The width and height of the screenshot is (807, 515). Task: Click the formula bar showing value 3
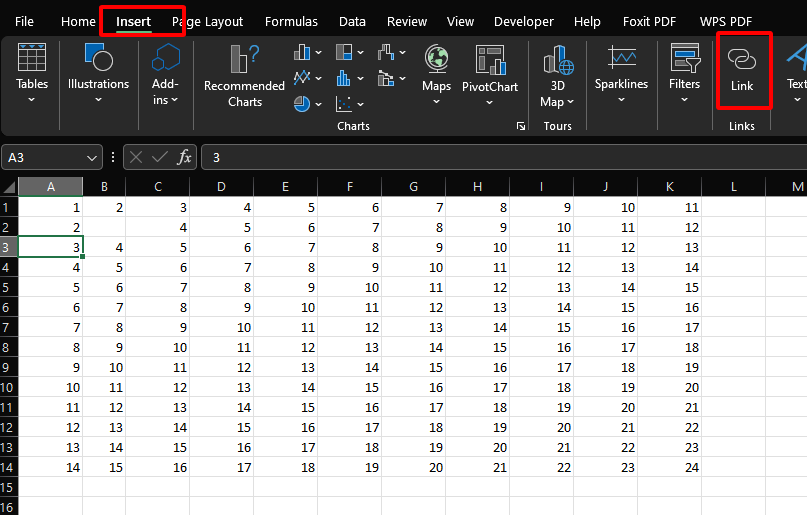pos(500,157)
